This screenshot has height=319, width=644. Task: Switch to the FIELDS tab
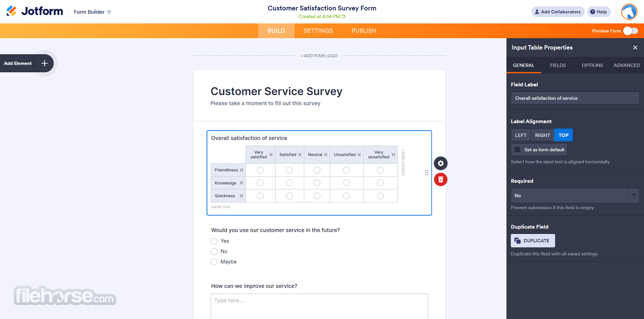558,65
